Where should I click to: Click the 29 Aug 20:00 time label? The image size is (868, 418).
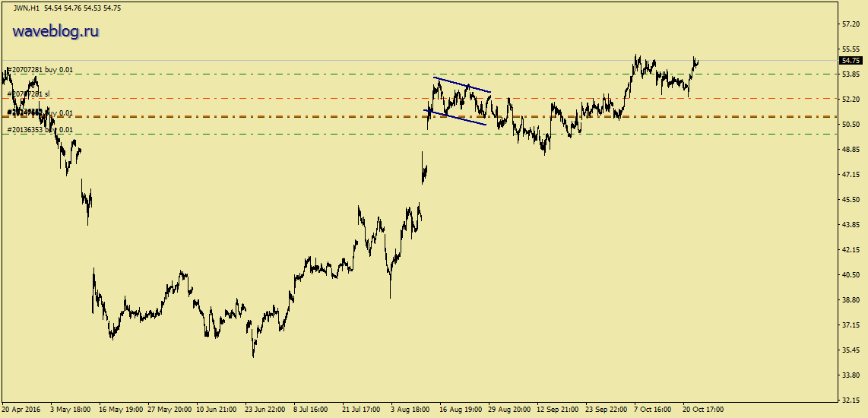click(509, 410)
